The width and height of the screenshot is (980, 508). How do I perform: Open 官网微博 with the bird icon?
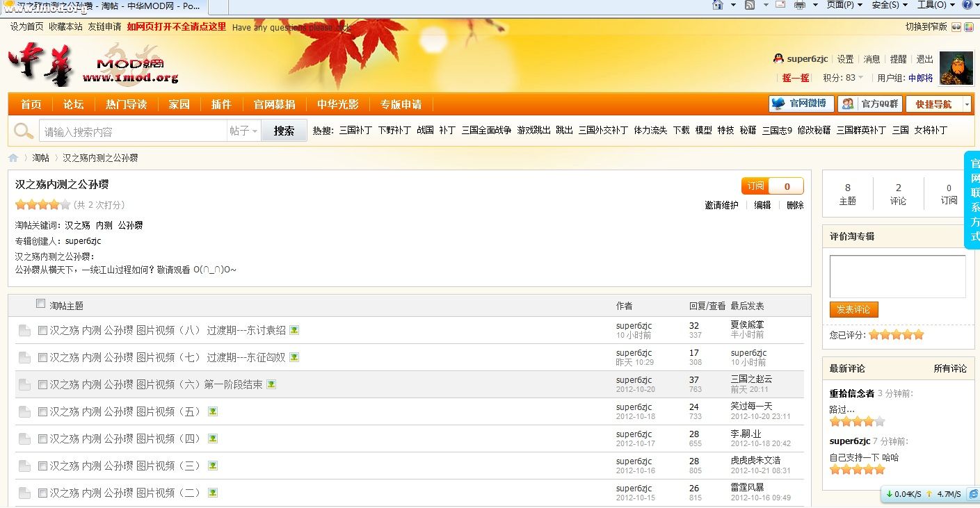point(801,104)
